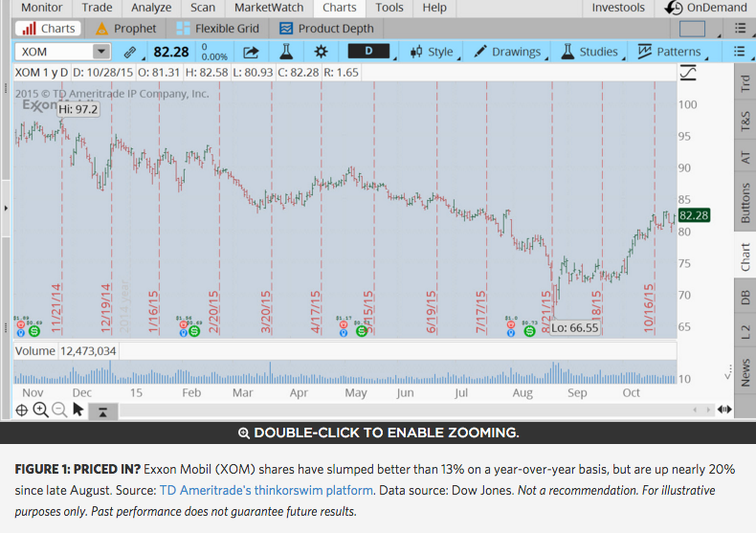This screenshot has height=533, width=756.
Task: Select the Tools tab
Action: coord(389,8)
